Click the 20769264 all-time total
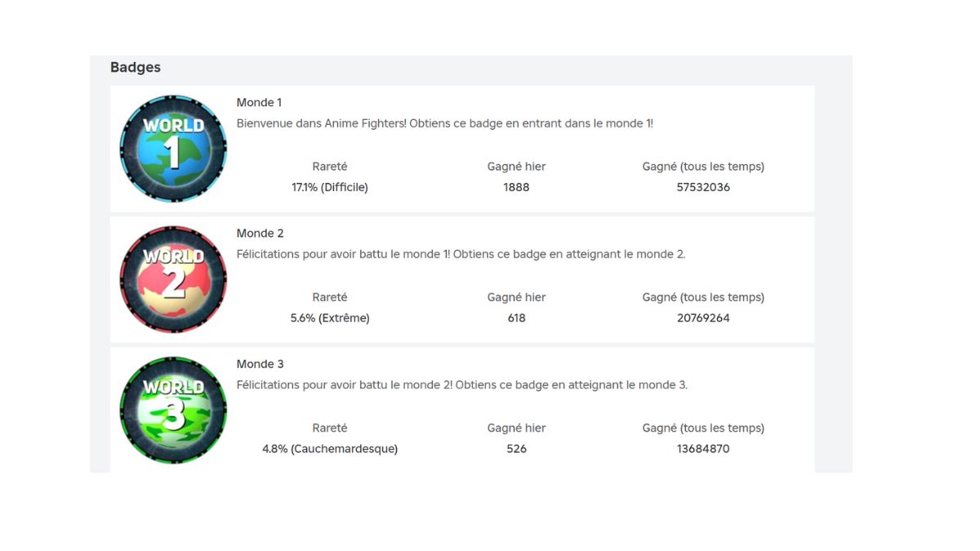This screenshot has height=551, width=980. click(x=703, y=318)
